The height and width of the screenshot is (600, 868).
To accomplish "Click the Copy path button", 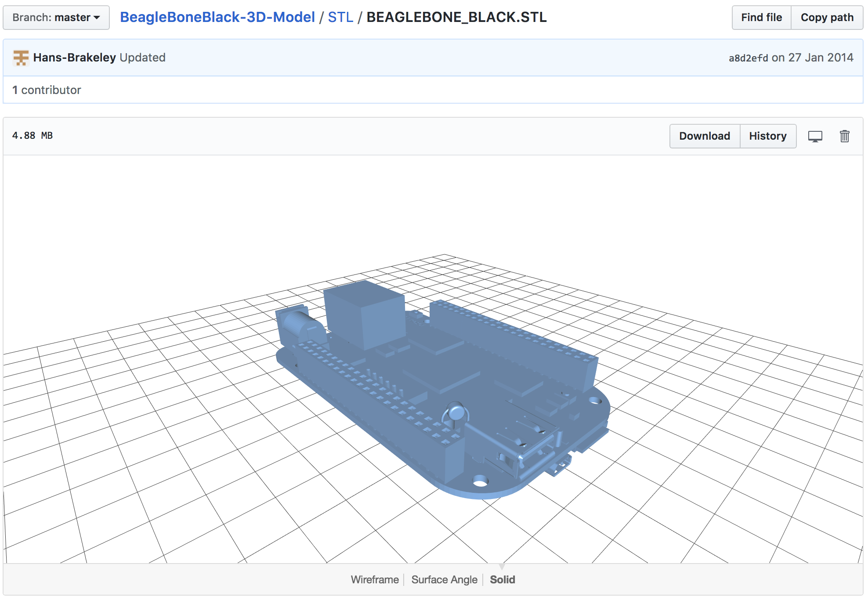I will coord(827,18).
